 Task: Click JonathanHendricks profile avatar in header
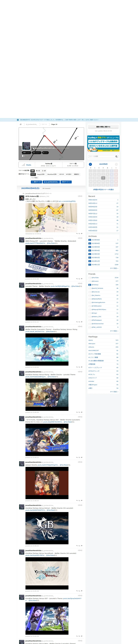(26, 146)
